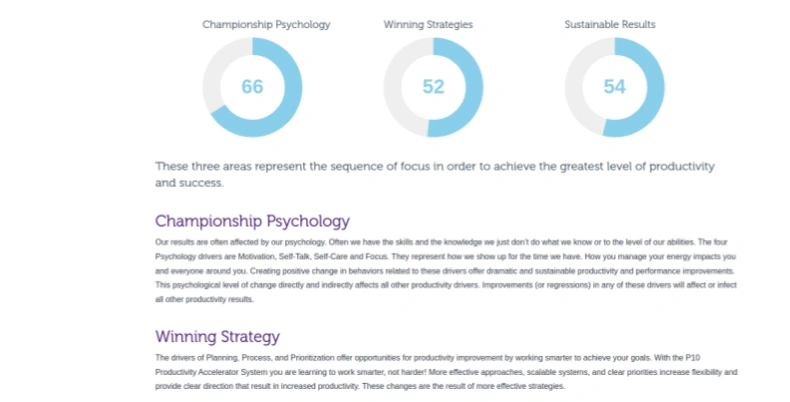Click the score number 52
Viewport: 790px width, 402px height.
click(x=433, y=87)
